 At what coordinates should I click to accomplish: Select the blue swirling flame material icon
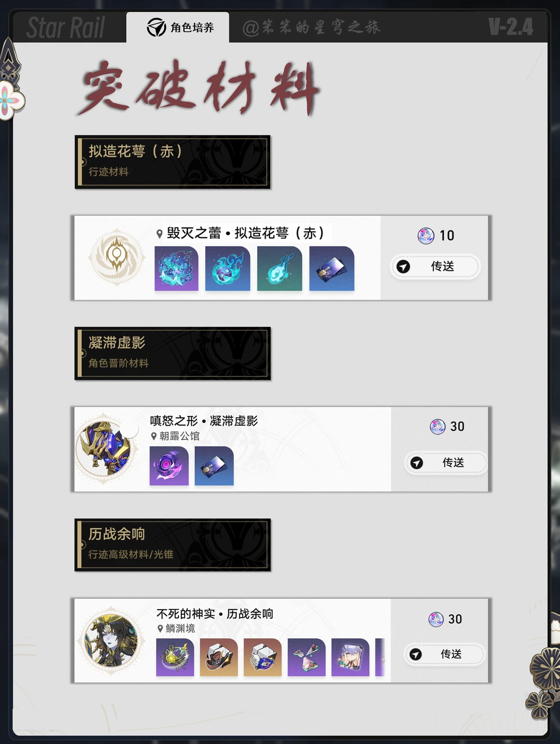pyautogui.click(x=228, y=269)
